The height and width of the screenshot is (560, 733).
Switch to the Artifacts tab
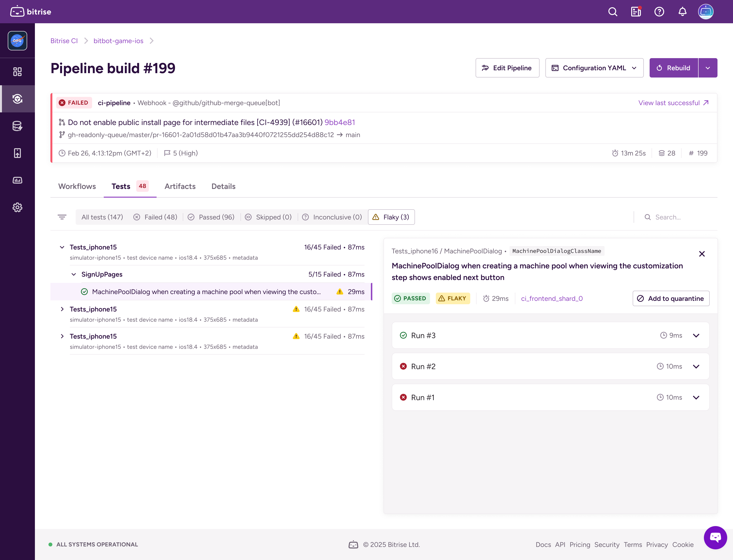click(x=180, y=186)
